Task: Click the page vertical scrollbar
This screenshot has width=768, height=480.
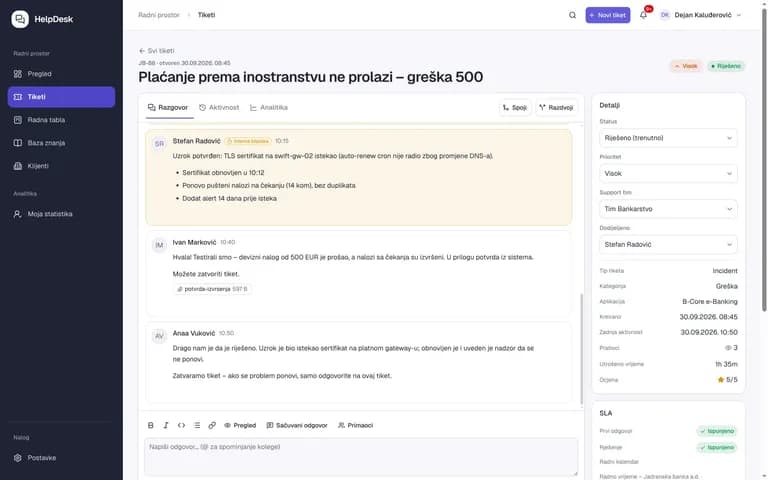Action: (x=764, y=159)
